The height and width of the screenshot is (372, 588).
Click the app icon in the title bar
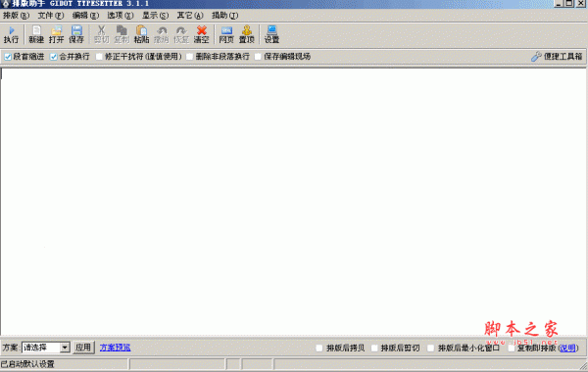(5, 4)
